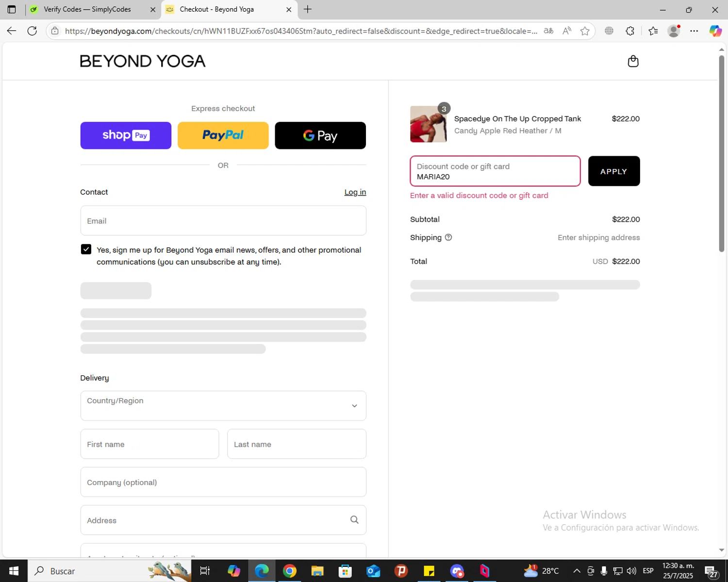Open the taskbar clock and date
The height and width of the screenshot is (582, 728).
(678, 571)
